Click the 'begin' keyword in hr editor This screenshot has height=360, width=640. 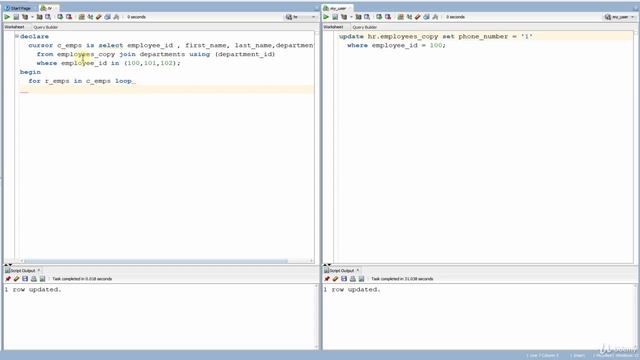30,72
